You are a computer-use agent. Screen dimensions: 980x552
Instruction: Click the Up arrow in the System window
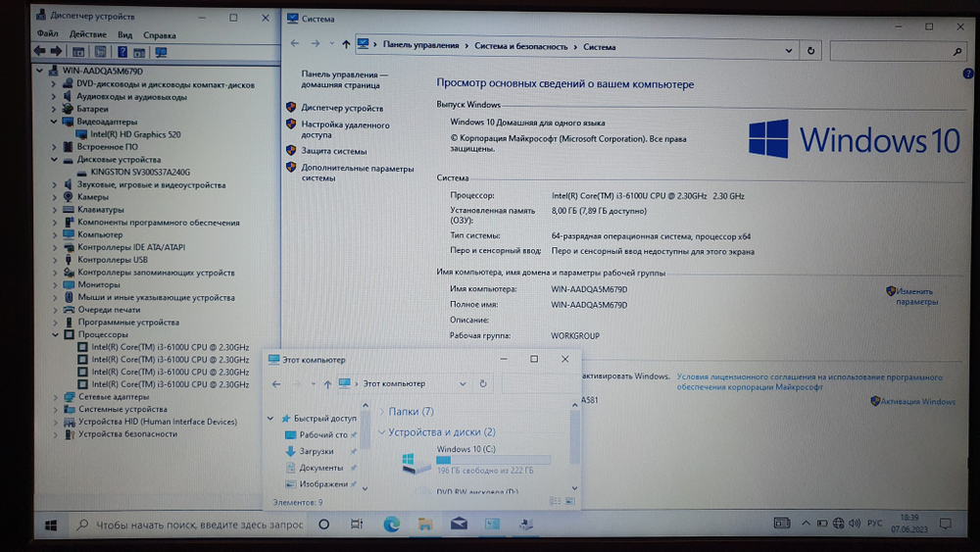coord(346,44)
